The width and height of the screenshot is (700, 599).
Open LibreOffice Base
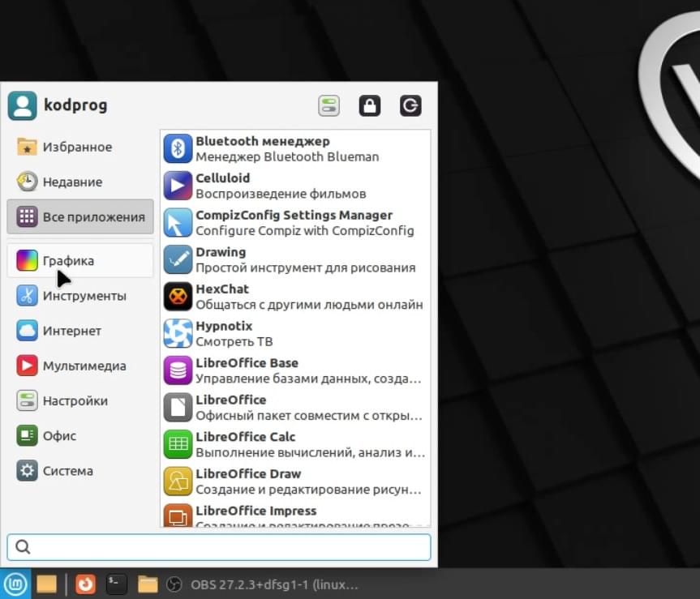pyautogui.click(x=295, y=370)
